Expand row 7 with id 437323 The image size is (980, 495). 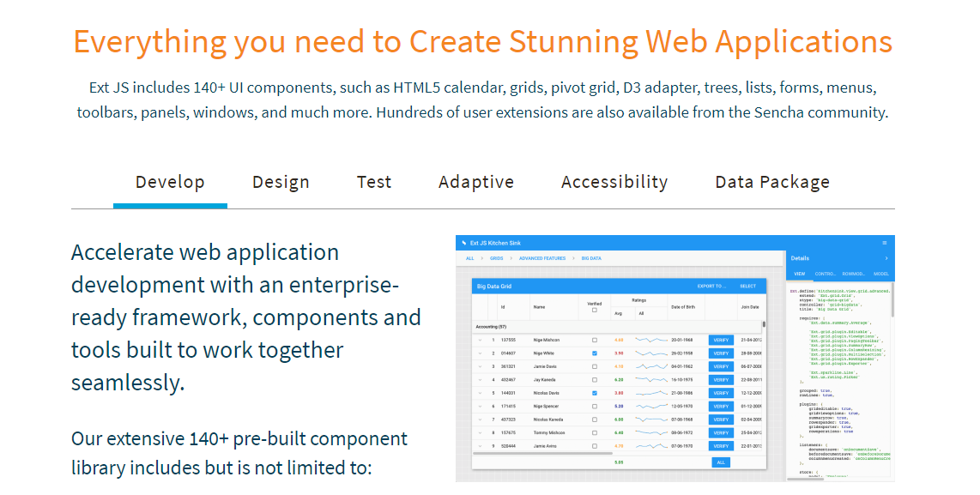click(x=480, y=420)
